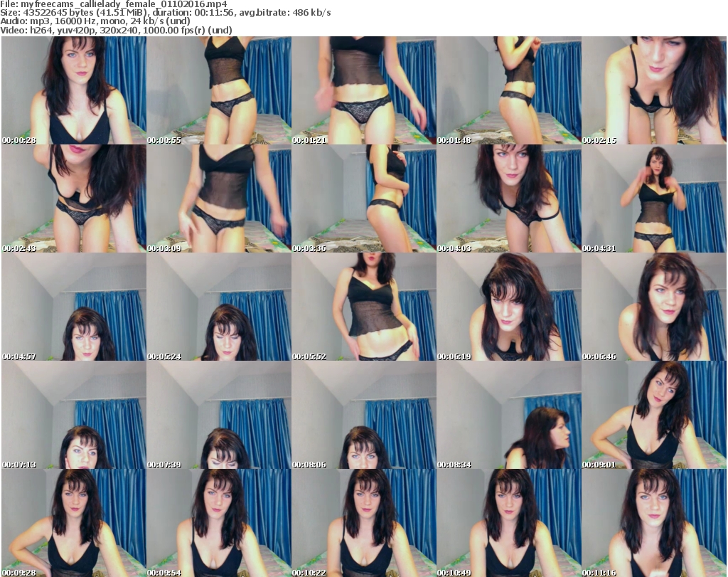This screenshot has height=577, width=728.
Task: Choose the frame labeled 00:01:48
Action: [509, 91]
